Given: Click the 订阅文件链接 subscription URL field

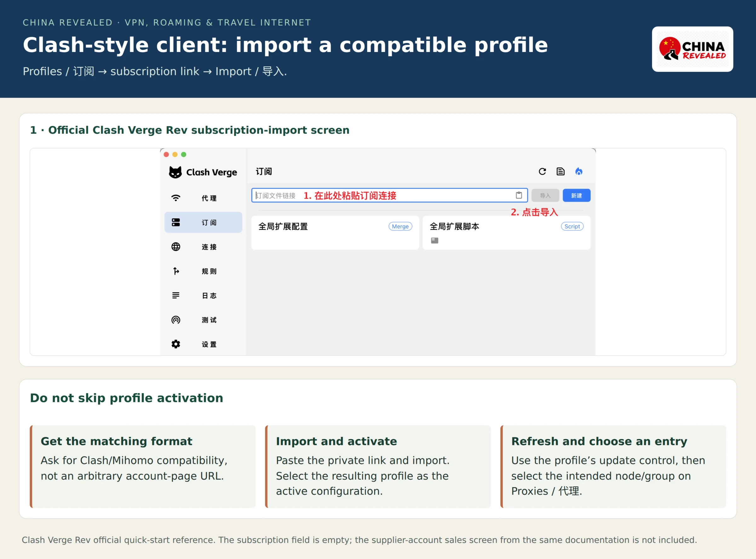Looking at the screenshot, I should coord(390,195).
